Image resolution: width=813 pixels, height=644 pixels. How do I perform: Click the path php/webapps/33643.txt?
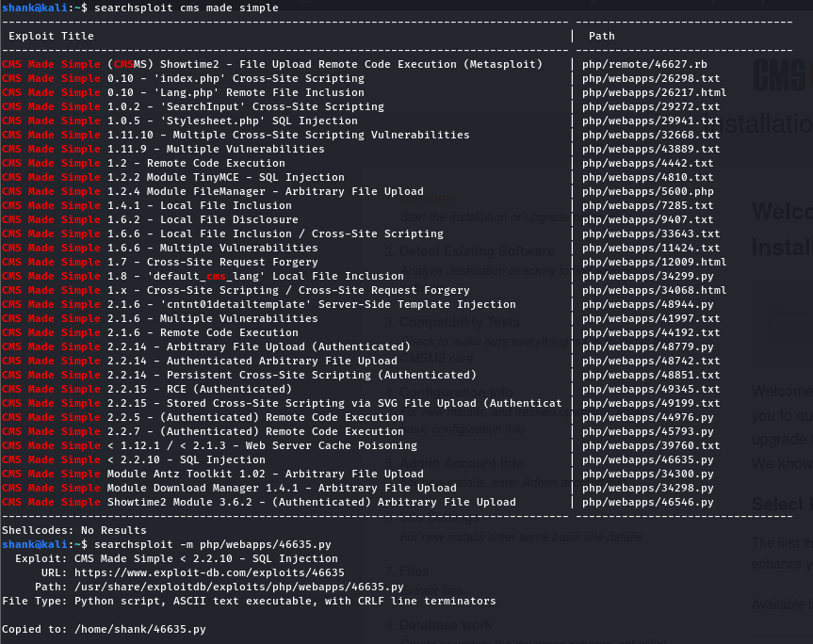pos(651,233)
